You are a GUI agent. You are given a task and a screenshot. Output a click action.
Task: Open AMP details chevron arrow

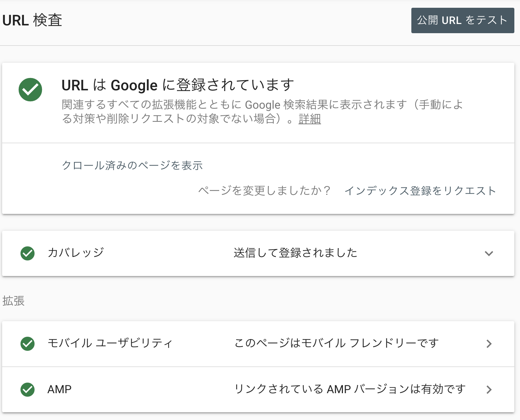tap(489, 390)
